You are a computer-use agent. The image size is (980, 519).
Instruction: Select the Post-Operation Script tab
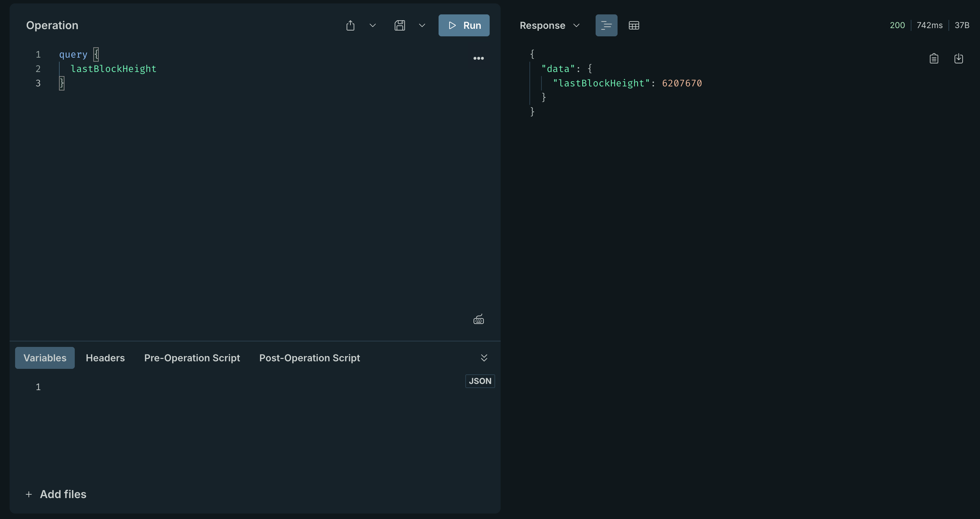[x=309, y=358]
